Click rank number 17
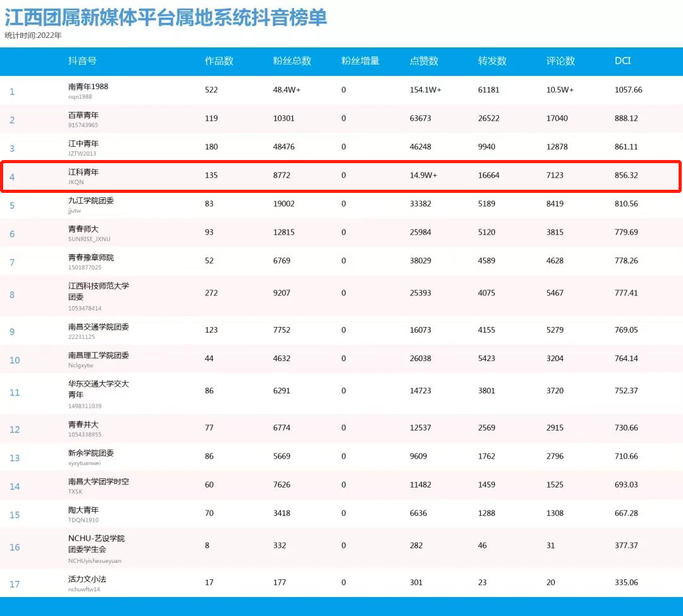683x616 pixels. [x=15, y=584]
